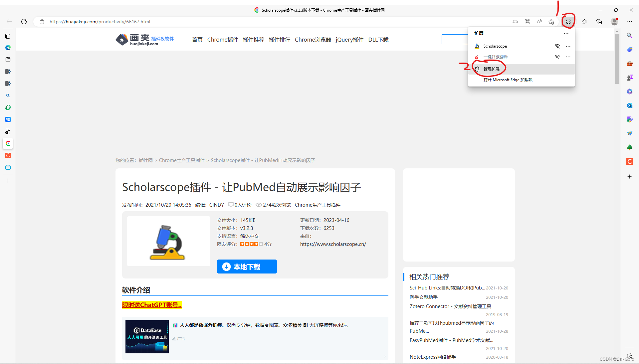Toggle 一键谷歌翻译 visibility eye icon
Image resolution: width=639 pixels, height=364 pixels.
pyautogui.click(x=557, y=57)
